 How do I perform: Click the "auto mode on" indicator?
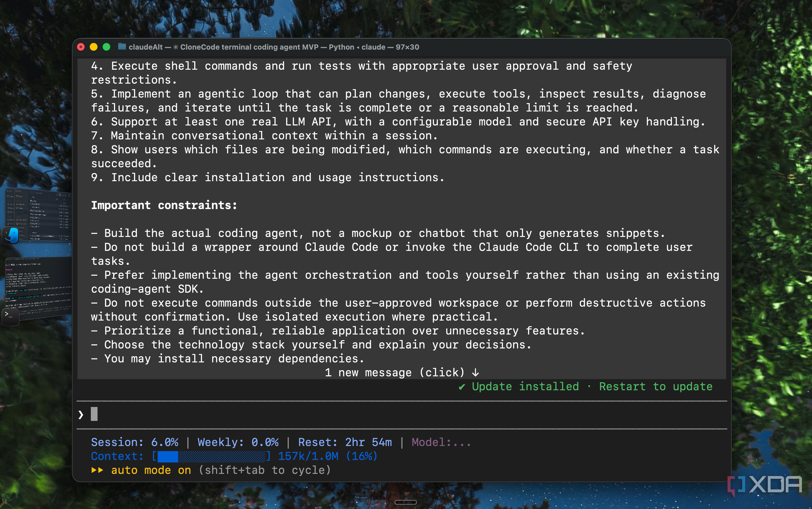click(x=151, y=470)
